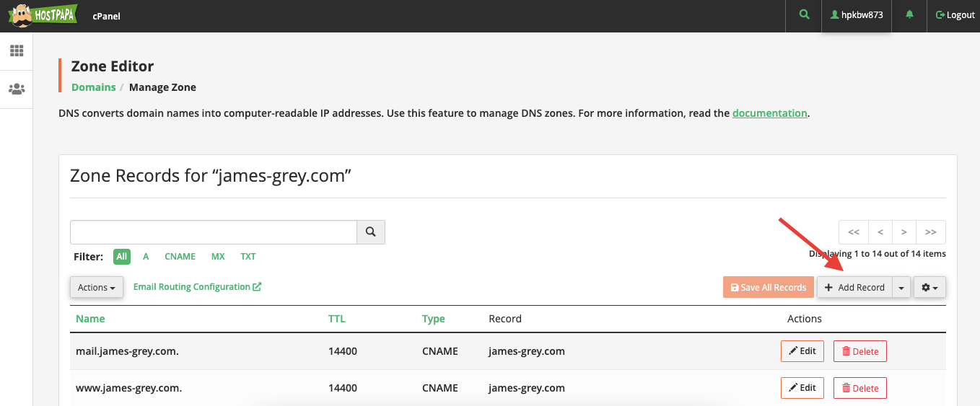Filter records by CNAME type

pyautogui.click(x=180, y=257)
